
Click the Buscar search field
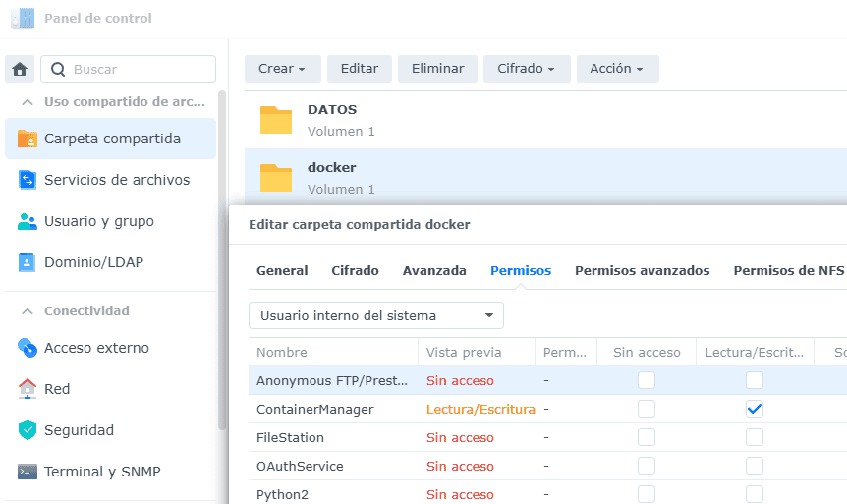pyautogui.click(x=128, y=69)
